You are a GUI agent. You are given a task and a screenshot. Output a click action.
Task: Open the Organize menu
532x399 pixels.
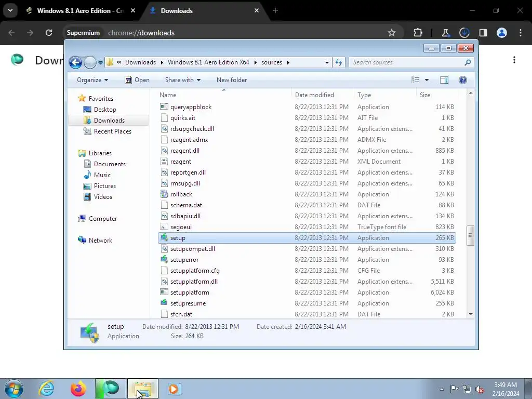coord(92,80)
